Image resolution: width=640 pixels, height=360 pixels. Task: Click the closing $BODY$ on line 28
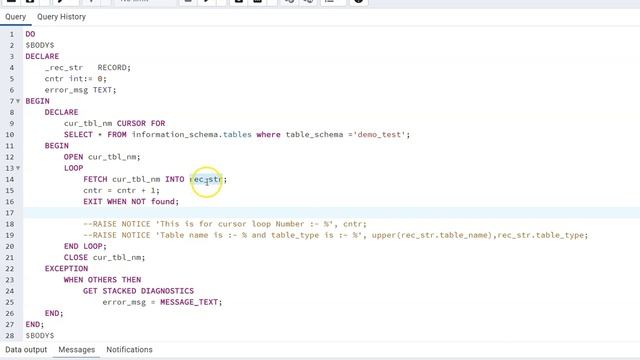pos(40,336)
